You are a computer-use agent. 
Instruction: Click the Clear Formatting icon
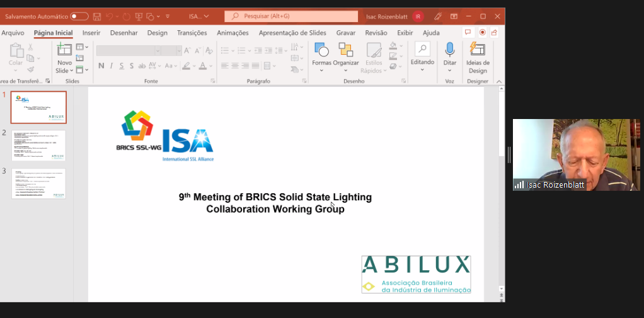209,51
